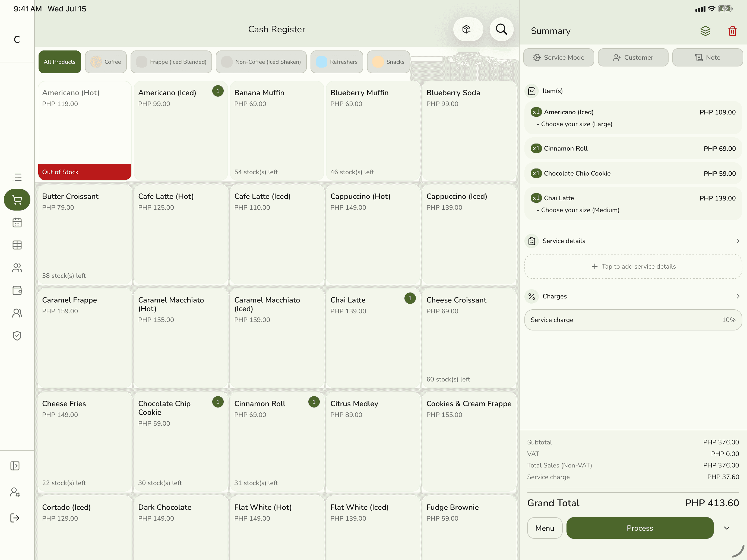
Task: Select Chocolate Chip Cookie line in Summary
Action: [x=633, y=173]
